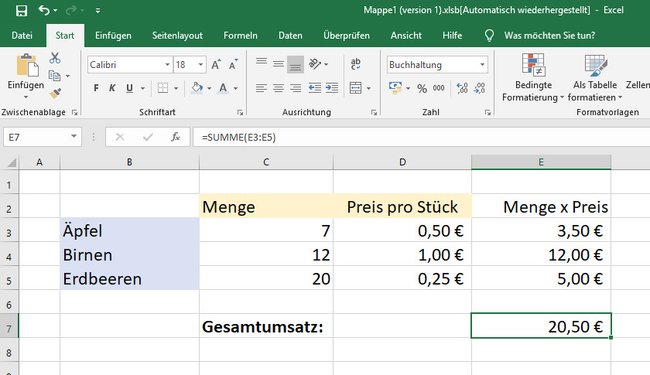
Task: Switch to the Überprüfen tab
Action: coord(347,36)
